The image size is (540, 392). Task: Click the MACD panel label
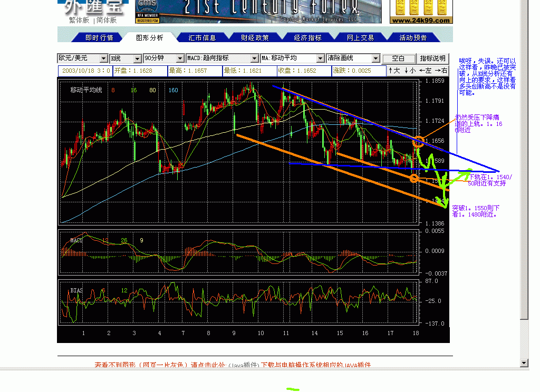76,240
